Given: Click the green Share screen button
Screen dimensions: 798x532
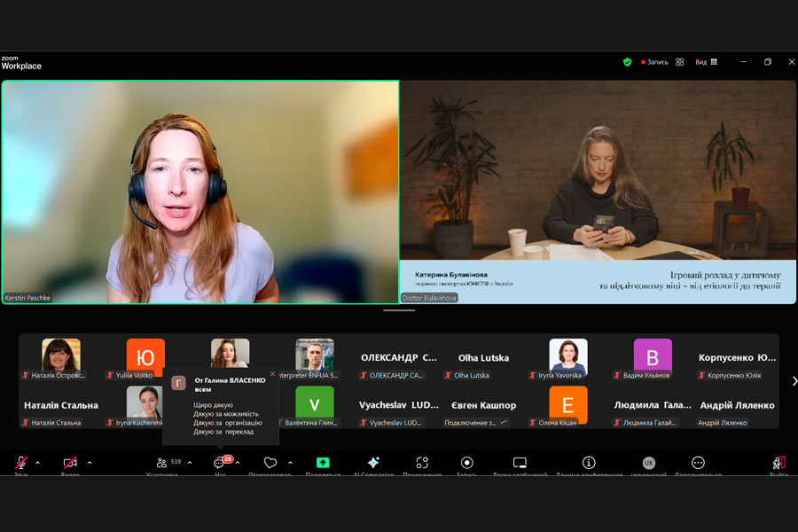Looking at the screenshot, I should tap(323, 462).
